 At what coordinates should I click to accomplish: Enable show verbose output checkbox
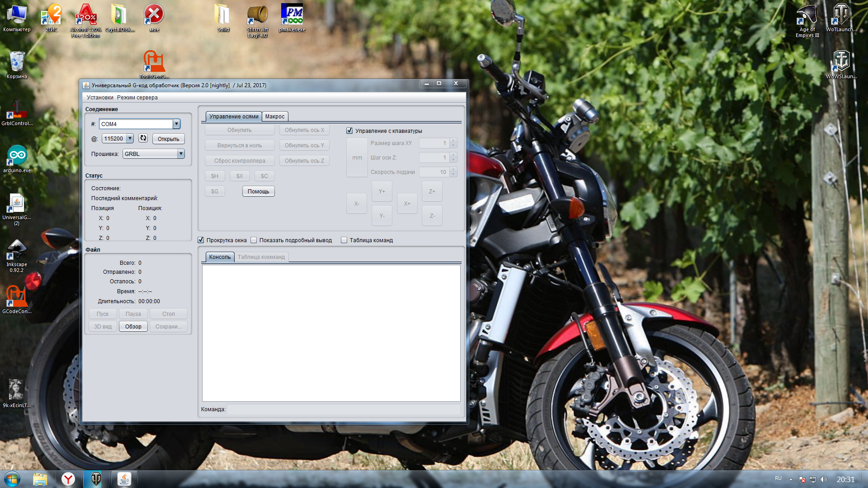(254, 240)
